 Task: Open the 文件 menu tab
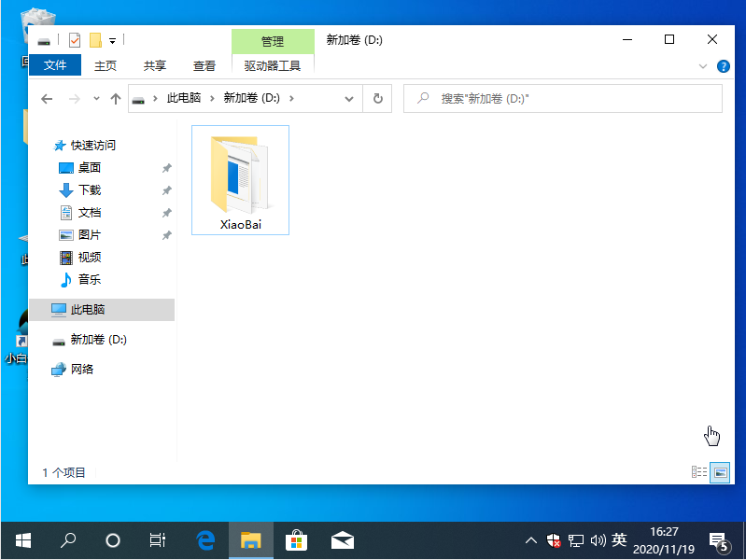coord(55,65)
